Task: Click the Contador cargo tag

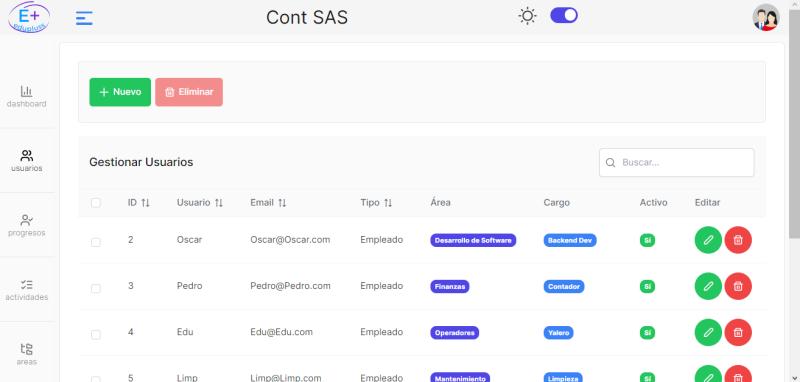Action: tap(564, 287)
